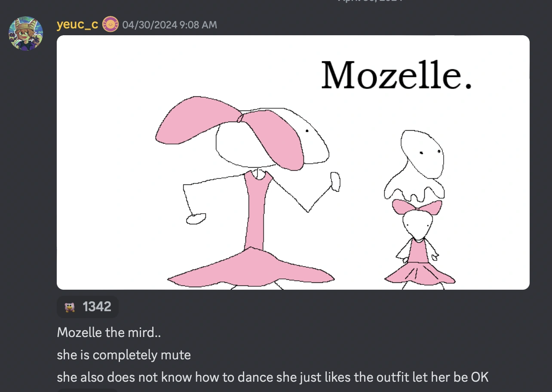Viewport: 552px width, 392px height.
Task: Toggle the 1342 reaction count
Action: [x=88, y=307]
